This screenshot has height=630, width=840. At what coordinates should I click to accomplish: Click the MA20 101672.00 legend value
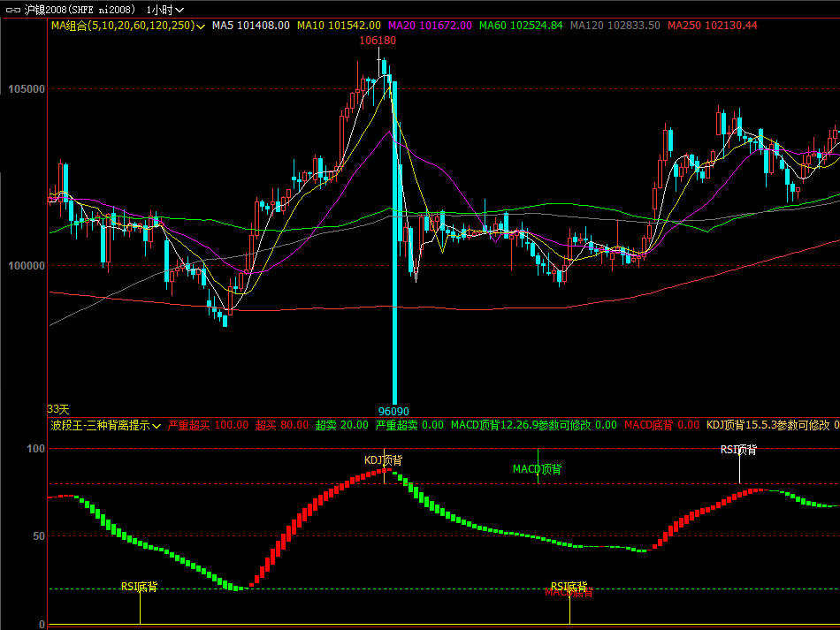pos(431,26)
